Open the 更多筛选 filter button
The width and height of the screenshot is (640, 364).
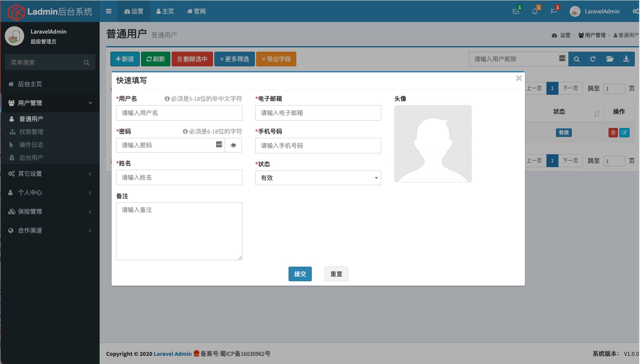[235, 59]
